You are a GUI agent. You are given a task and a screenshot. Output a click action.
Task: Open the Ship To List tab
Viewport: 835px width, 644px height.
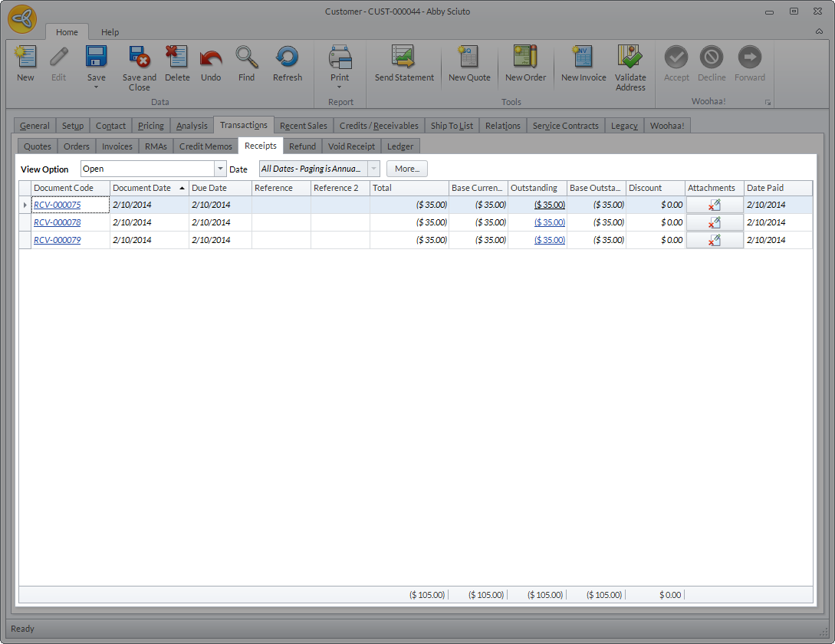(x=452, y=126)
